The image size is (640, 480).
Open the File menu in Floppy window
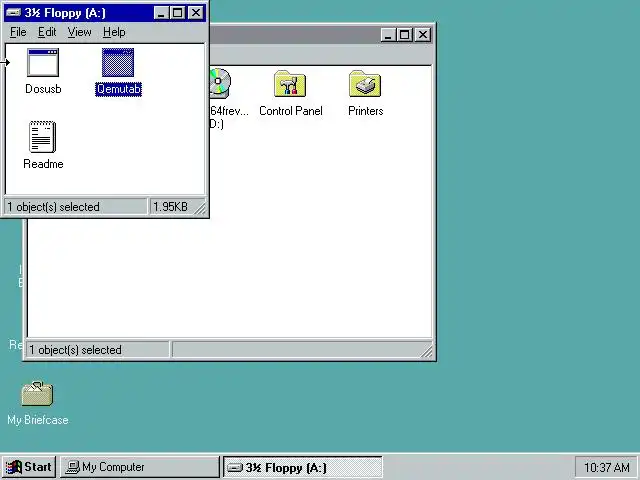click(18, 32)
